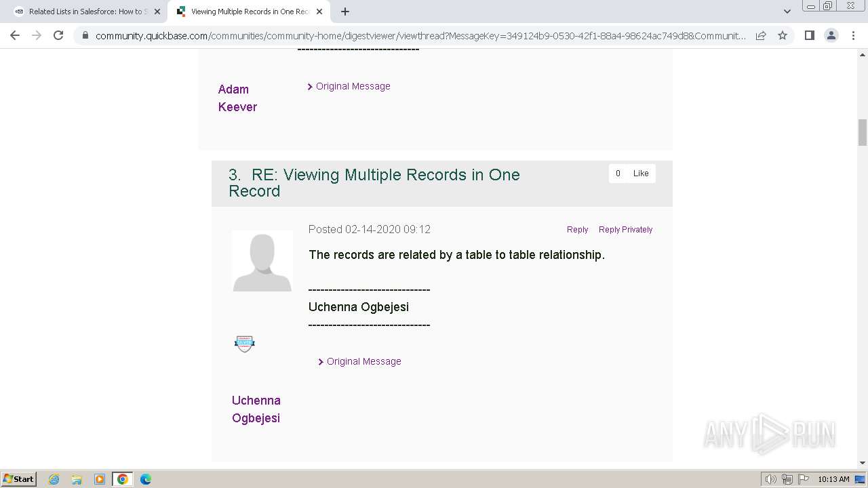This screenshot has height=488, width=868.
Task: Open a new browser tab
Action: (x=344, y=12)
